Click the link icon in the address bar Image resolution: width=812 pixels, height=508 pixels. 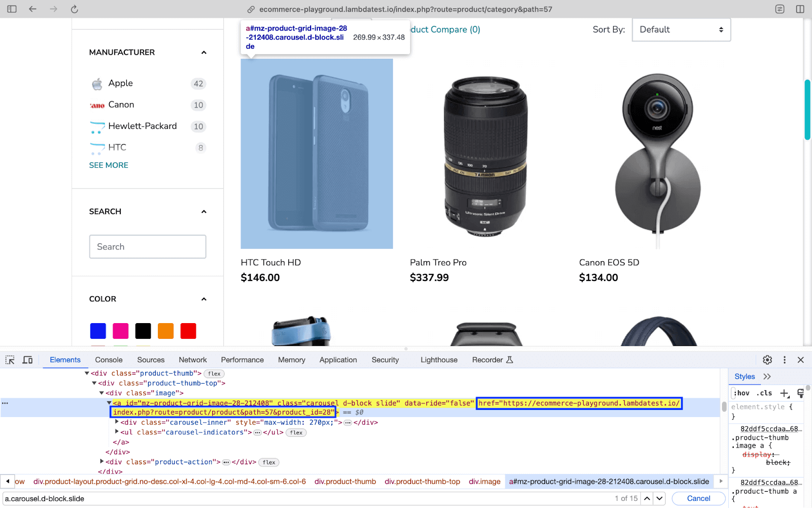[x=251, y=9]
